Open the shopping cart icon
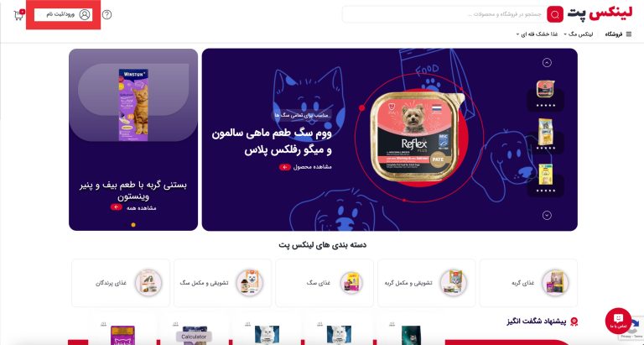The height and width of the screenshot is (345, 644). tap(19, 15)
